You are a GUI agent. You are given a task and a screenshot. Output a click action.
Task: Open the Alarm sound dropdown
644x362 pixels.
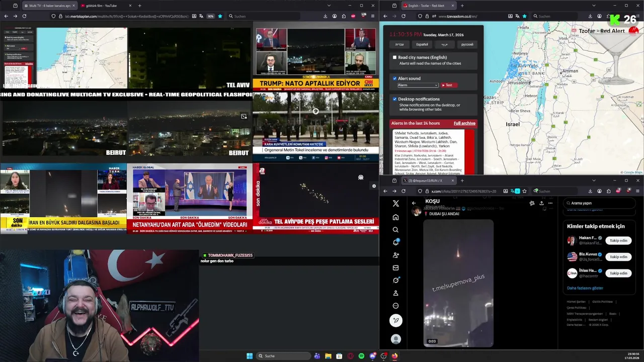418,85
